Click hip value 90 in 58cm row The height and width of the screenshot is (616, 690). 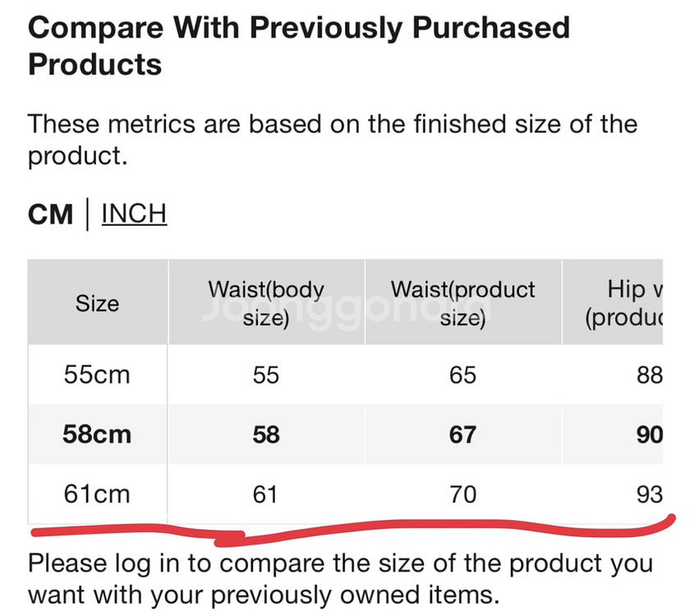point(650,434)
